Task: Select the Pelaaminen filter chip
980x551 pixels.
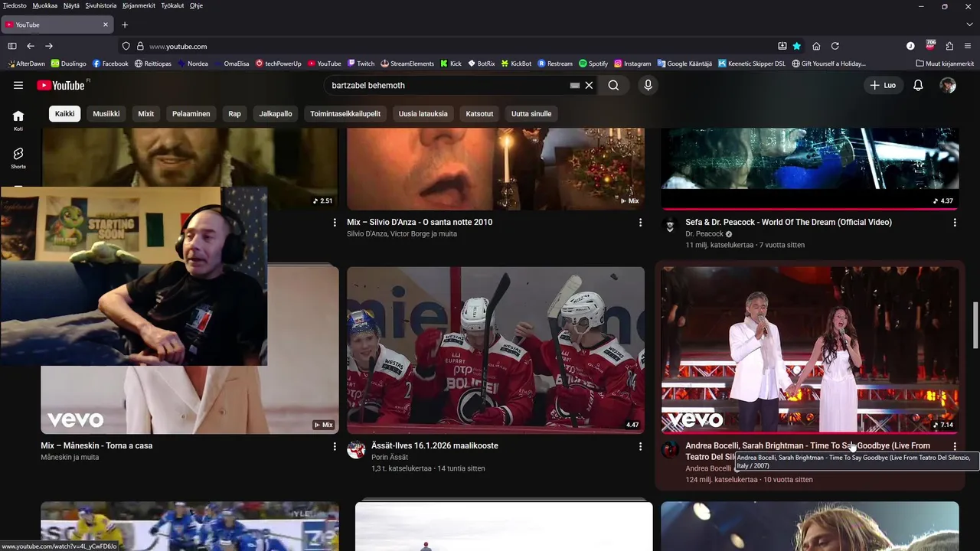Action: [x=191, y=114]
